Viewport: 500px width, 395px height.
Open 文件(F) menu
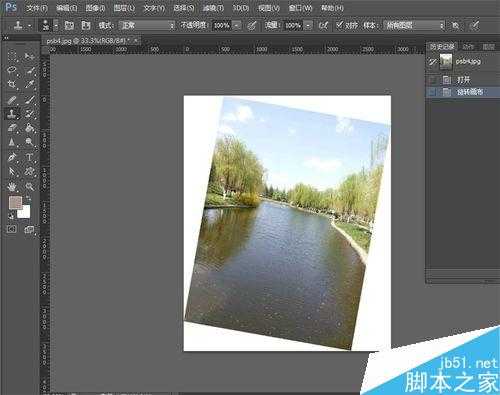click(37, 8)
